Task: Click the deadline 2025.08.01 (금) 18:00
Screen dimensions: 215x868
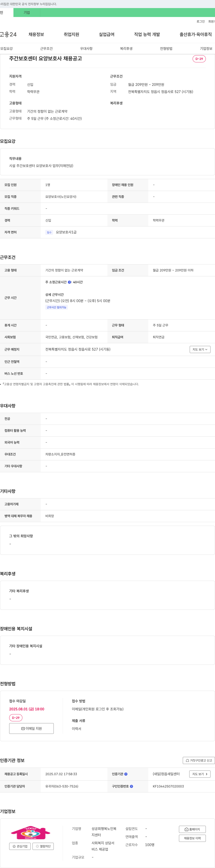Action: tap(27, 709)
